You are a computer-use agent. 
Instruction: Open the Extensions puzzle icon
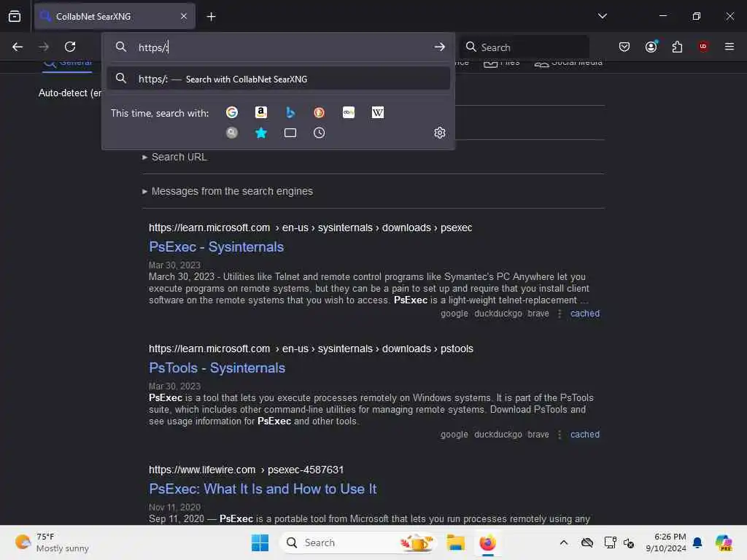click(677, 47)
